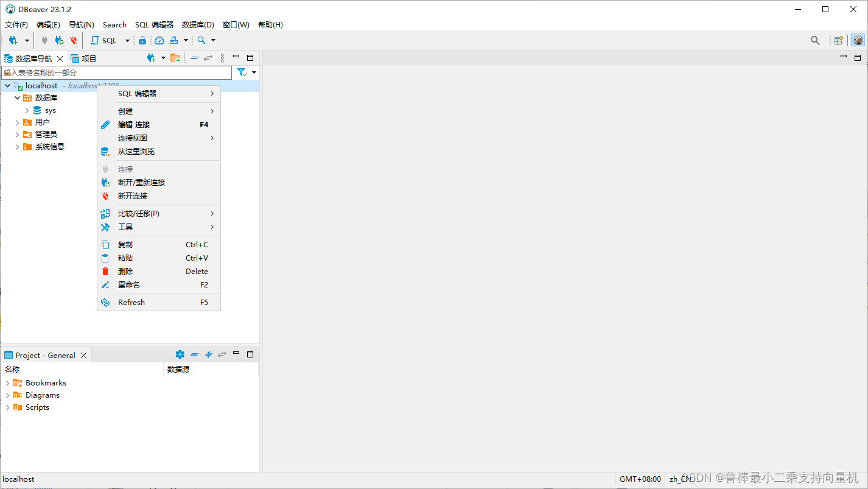Expand the Bookmarks folder

(7, 383)
